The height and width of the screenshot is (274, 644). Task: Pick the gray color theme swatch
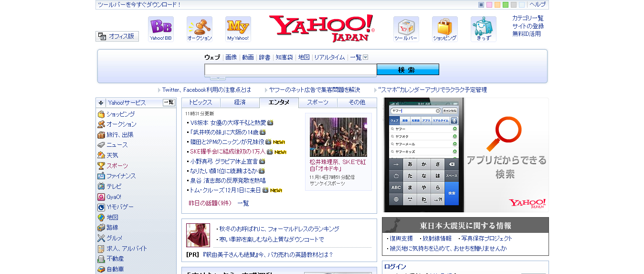pyautogui.click(x=514, y=5)
